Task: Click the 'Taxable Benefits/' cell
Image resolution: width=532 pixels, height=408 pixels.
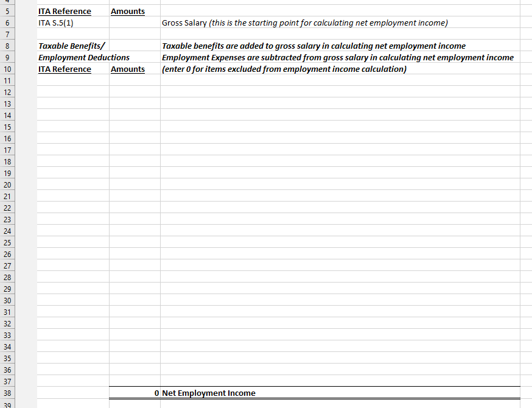Action: 73,46
